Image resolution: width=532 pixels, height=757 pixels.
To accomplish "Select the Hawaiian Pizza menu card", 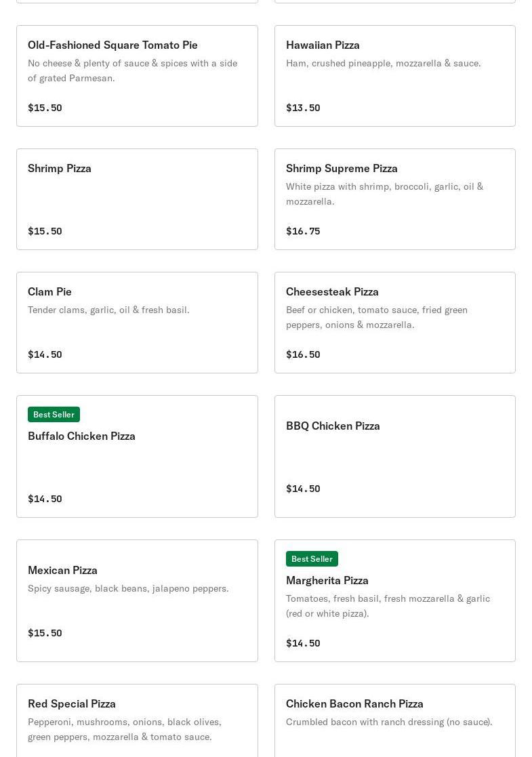I will tap(395, 76).
